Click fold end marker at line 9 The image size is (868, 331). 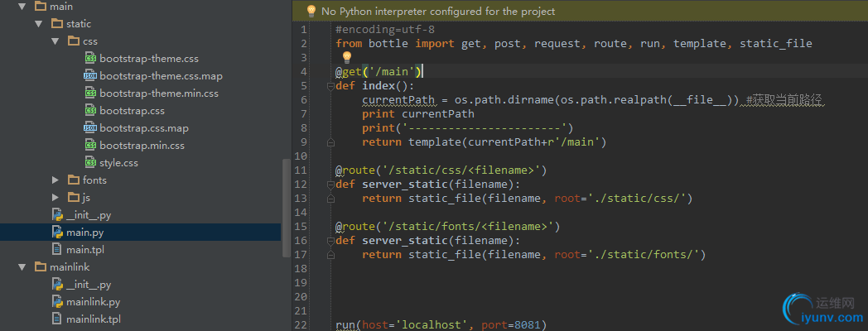click(x=330, y=142)
